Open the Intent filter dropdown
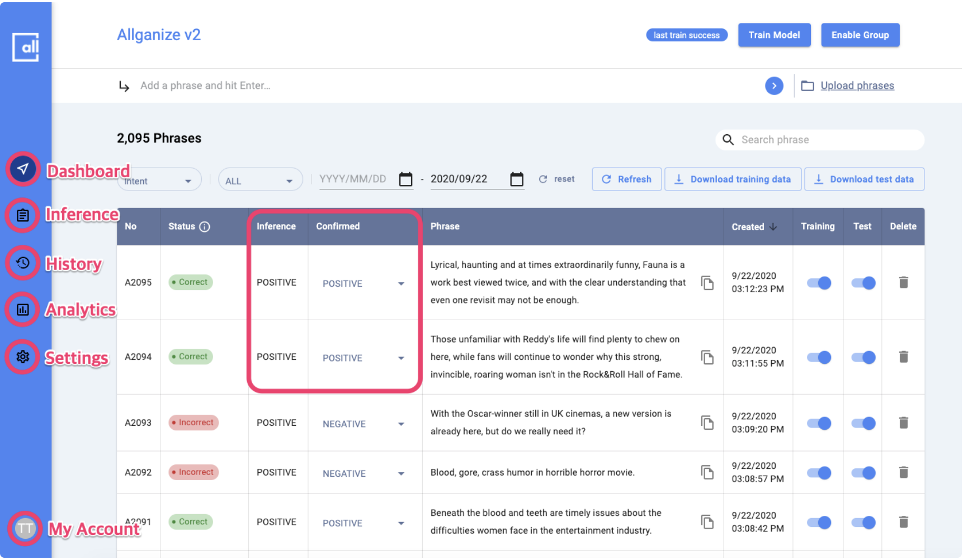 click(x=159, y=181)
